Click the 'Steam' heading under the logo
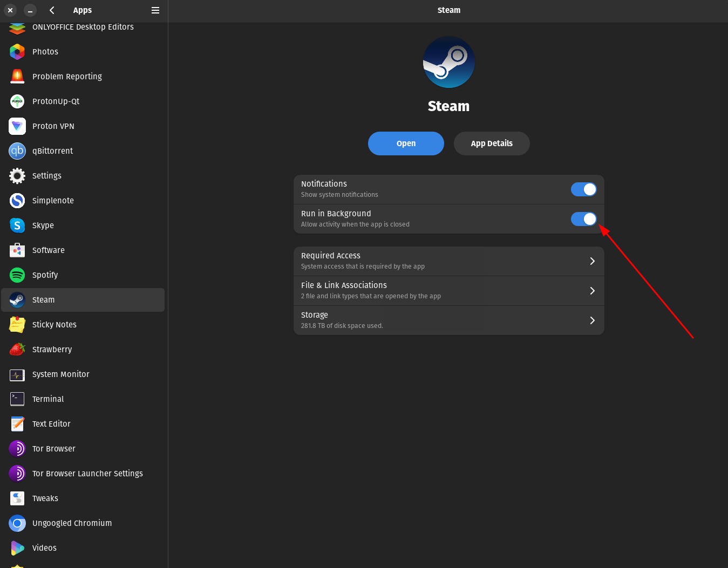 click(x=448, y=106)
